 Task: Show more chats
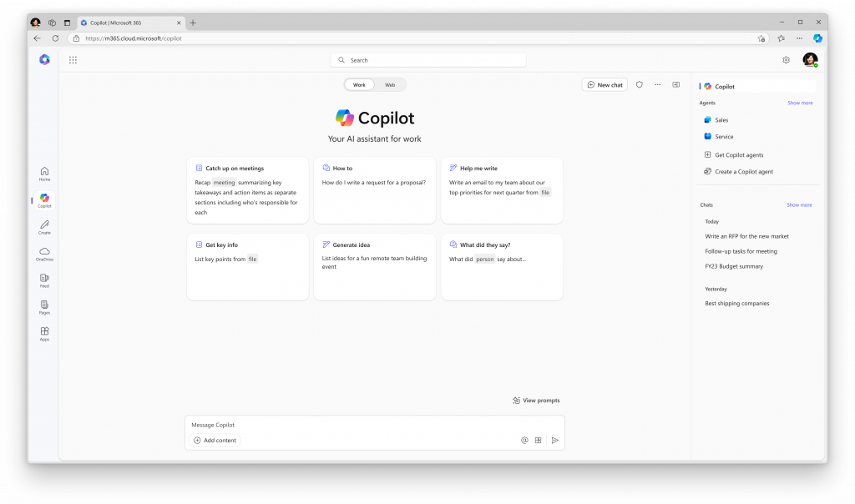pyautogui.click(x=799, y=205)
